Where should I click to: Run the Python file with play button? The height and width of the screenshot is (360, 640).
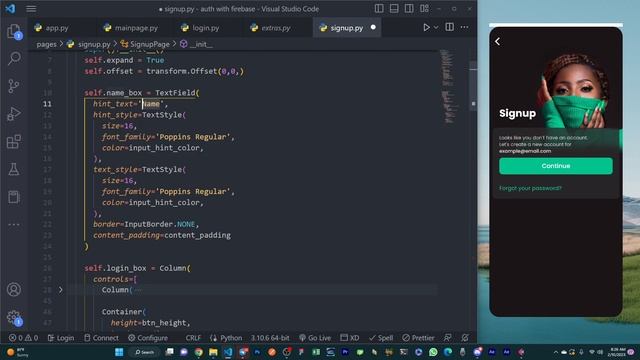[426, 27]
